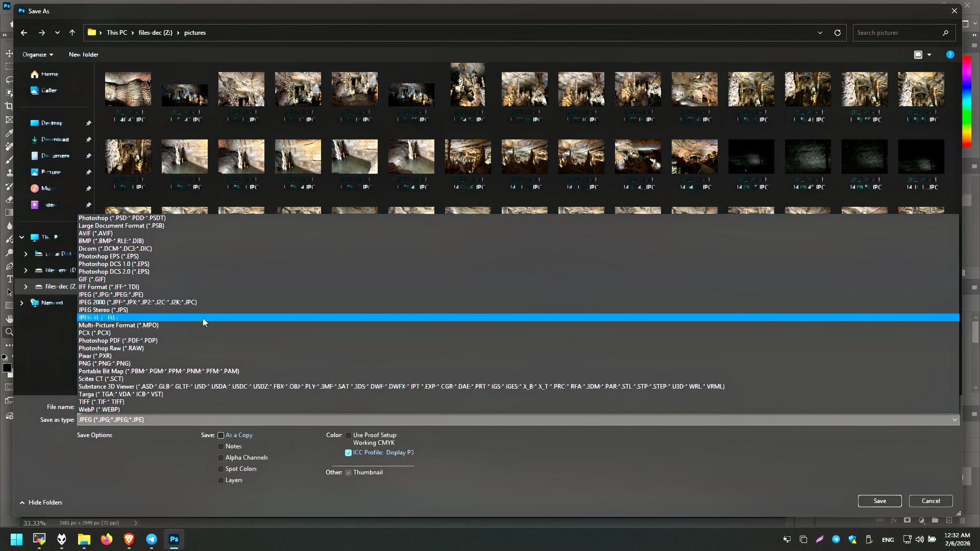Open Brave browser from the taskbar

(129, 539)
